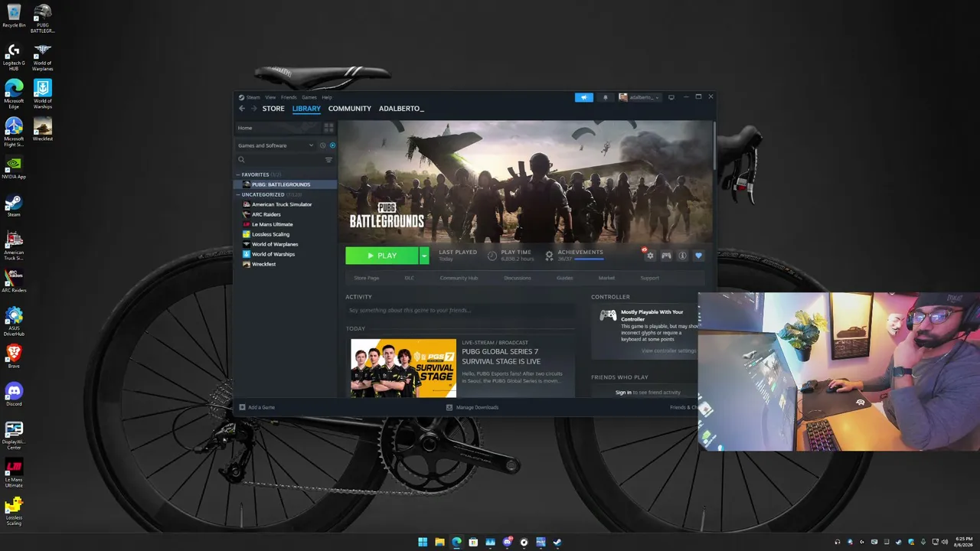The width and height of the screenshot is (980, 551).
Task: Open the Discussions link
Action: (518, 278)
